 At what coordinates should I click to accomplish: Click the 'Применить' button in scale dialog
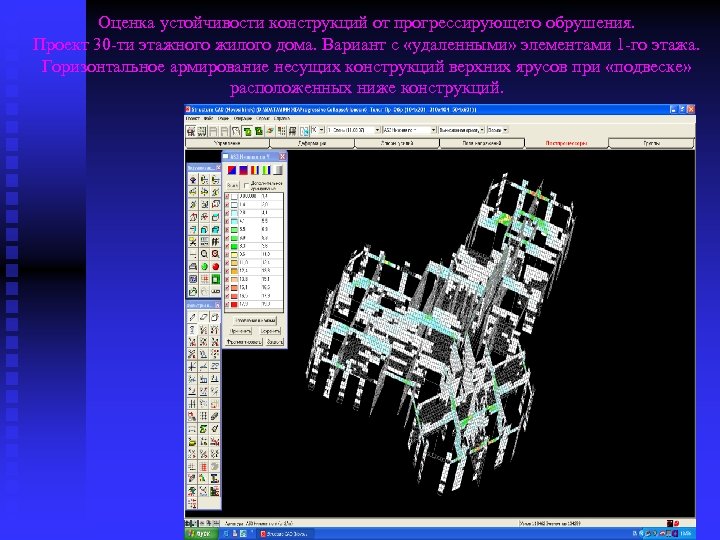[241, 331]
